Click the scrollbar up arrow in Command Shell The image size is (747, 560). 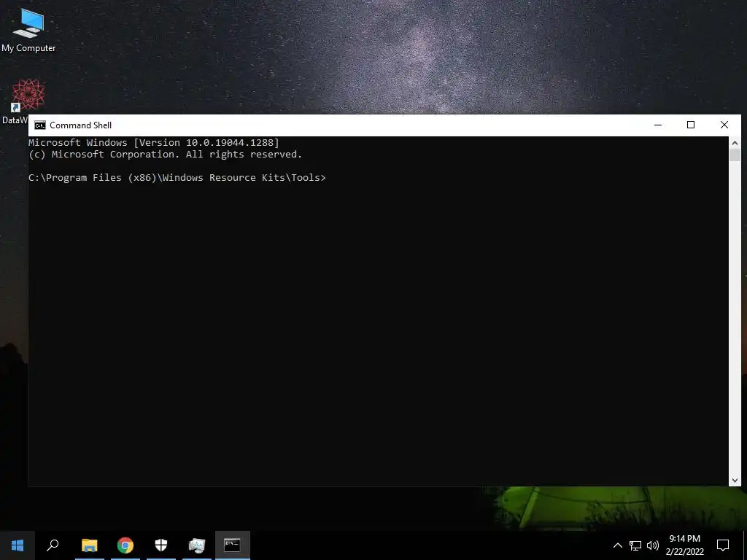735,142
